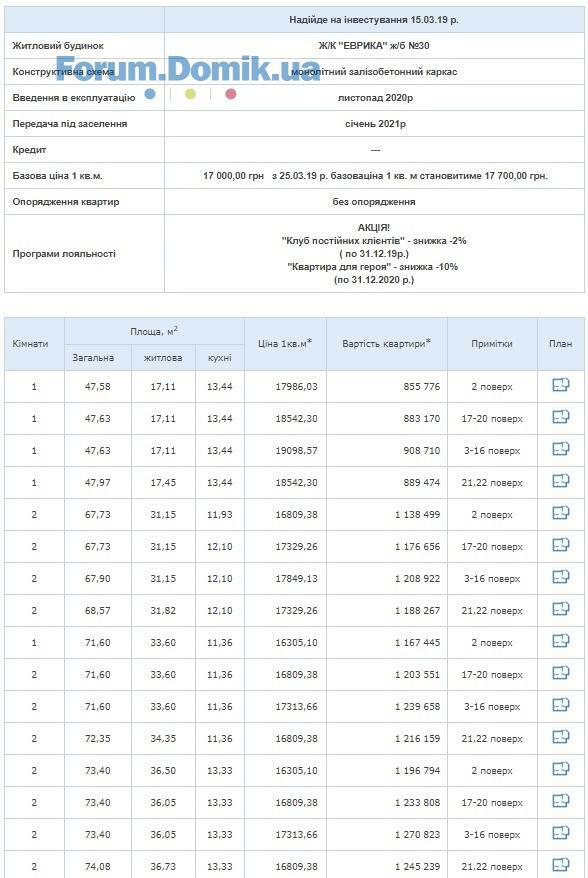Click the 'Житловий будинок' label
Image resolution: width=588 pixels, height=878 pixels.
pos(58,45)
